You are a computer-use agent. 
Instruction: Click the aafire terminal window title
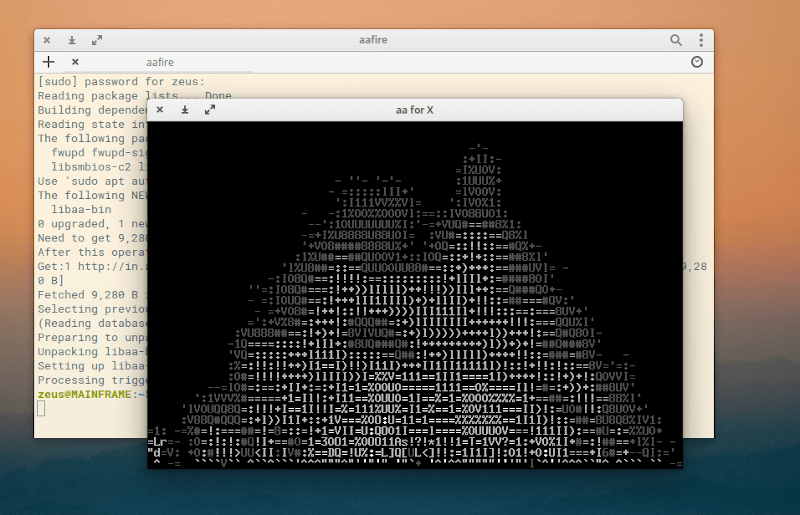(375, 41)
